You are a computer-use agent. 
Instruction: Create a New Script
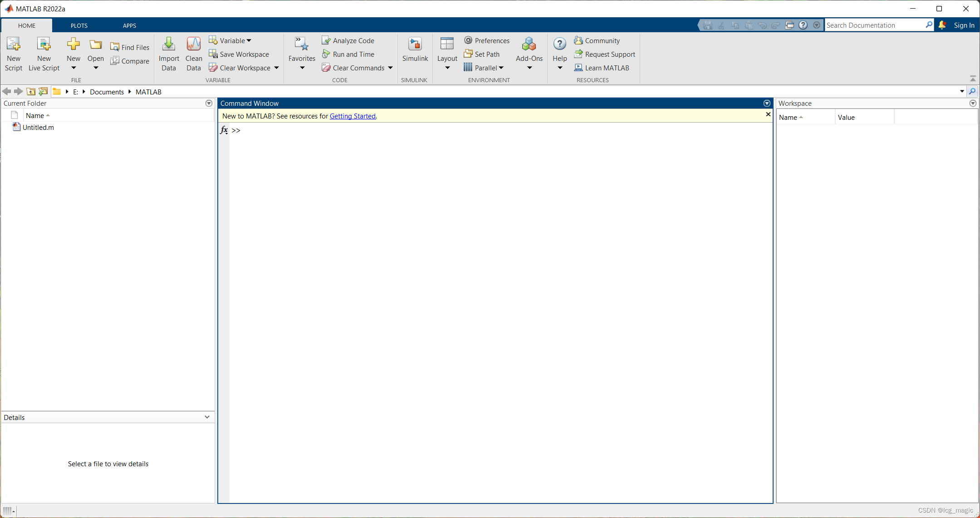point(13,54)
